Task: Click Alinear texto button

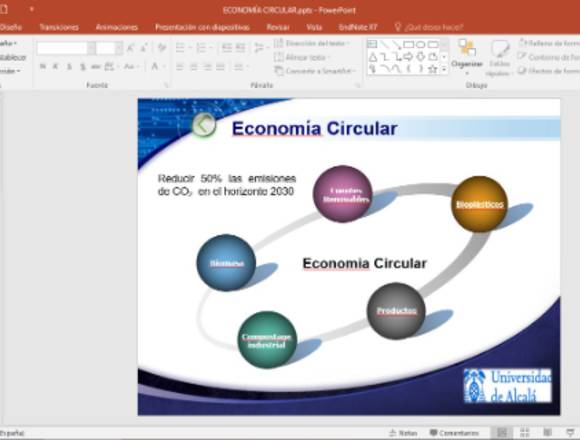Action: coord(303,57)
